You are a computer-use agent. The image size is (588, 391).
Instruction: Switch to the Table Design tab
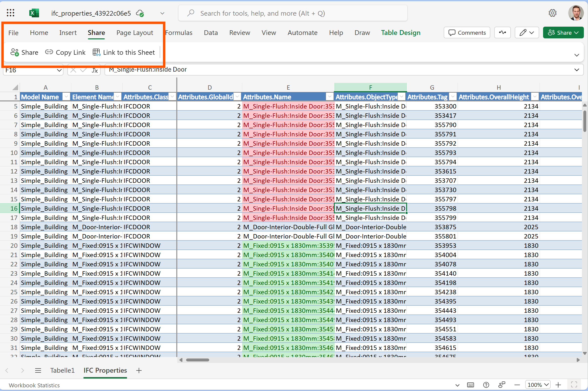coord(401,33)
